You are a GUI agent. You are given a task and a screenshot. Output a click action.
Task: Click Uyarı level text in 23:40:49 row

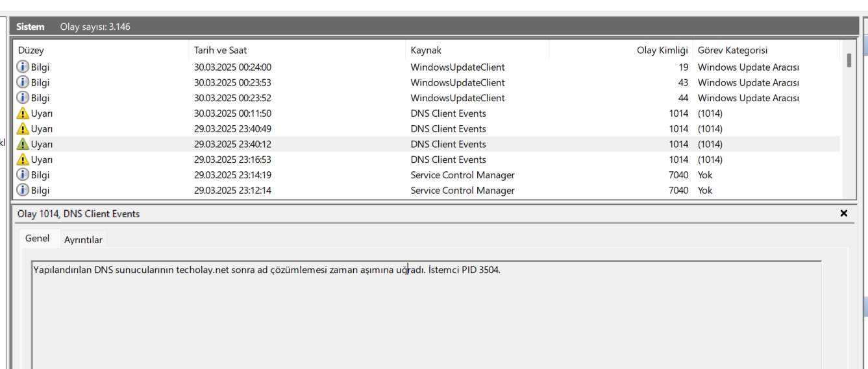42,128
